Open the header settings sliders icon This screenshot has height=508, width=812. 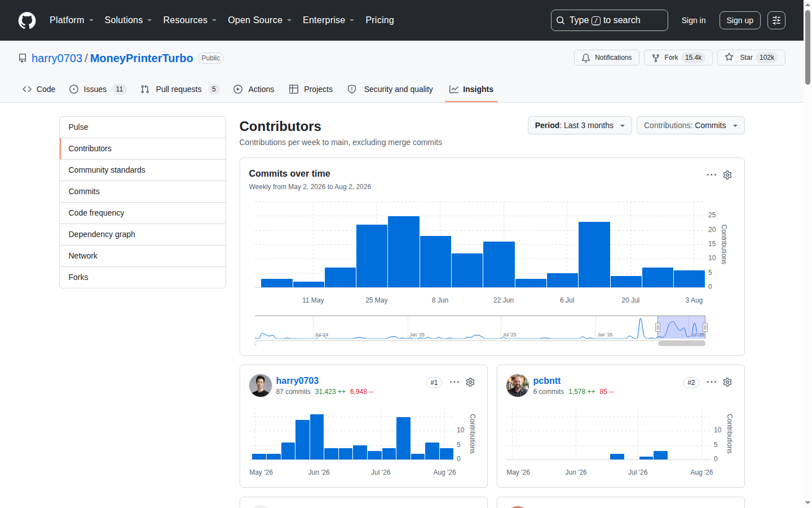click(x=776, y=20)
